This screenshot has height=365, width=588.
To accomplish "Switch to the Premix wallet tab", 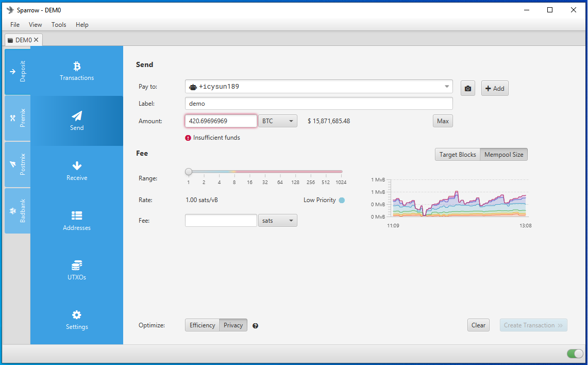I will pos(18,118).
